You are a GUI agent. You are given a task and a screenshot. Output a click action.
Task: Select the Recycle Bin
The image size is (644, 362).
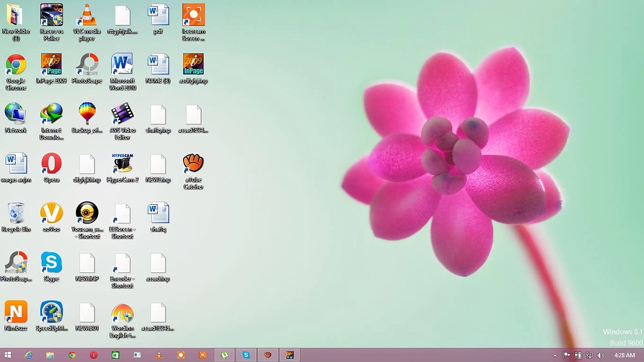pyautogui.click(x=16, y=217)
